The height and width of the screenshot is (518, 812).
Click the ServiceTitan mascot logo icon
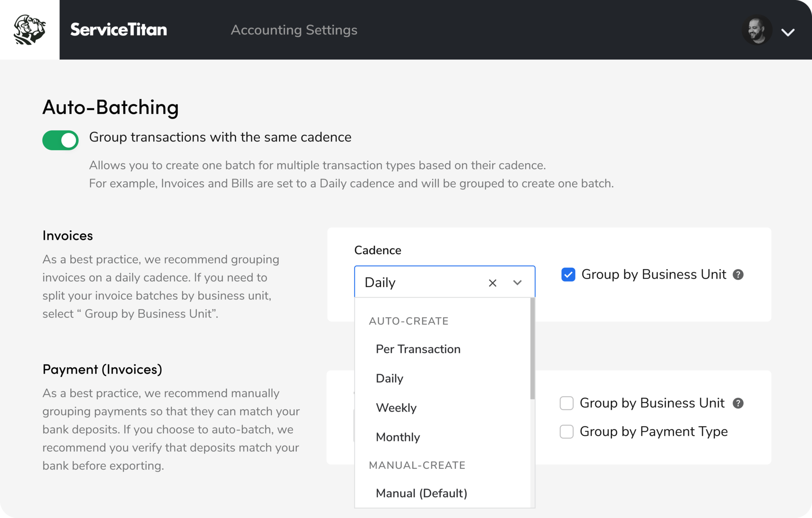[30, 30]
